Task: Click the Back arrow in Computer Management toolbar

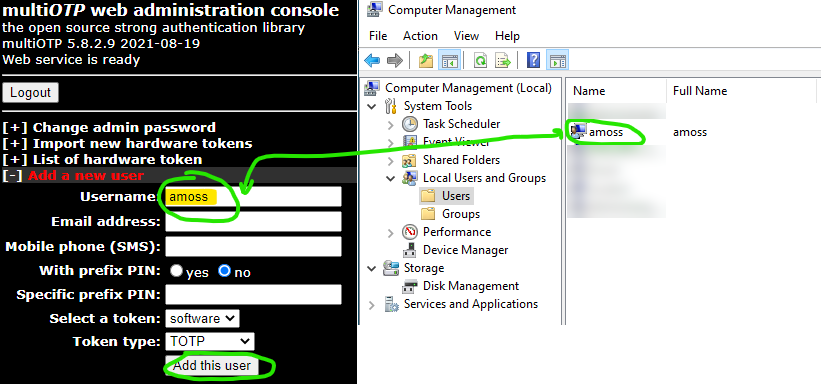Action: point(372,61)
